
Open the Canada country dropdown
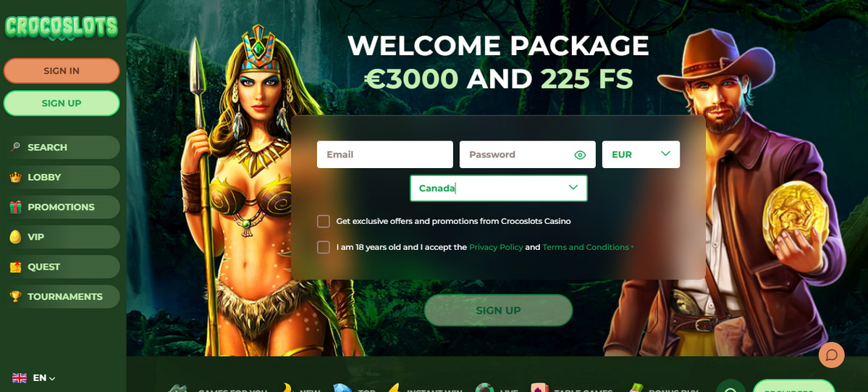click(x=498, y=188)
